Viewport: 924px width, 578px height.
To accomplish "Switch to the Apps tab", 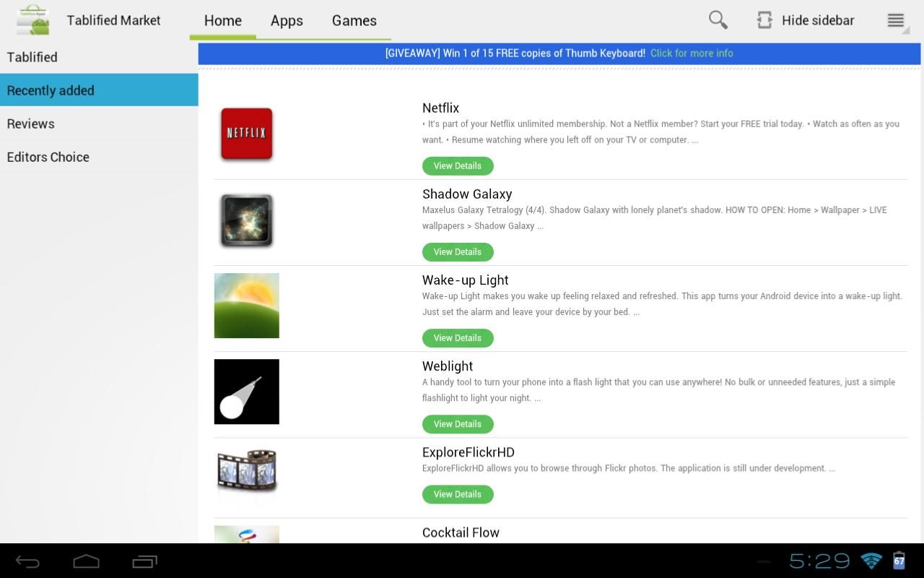I will [x=287, y=20].
